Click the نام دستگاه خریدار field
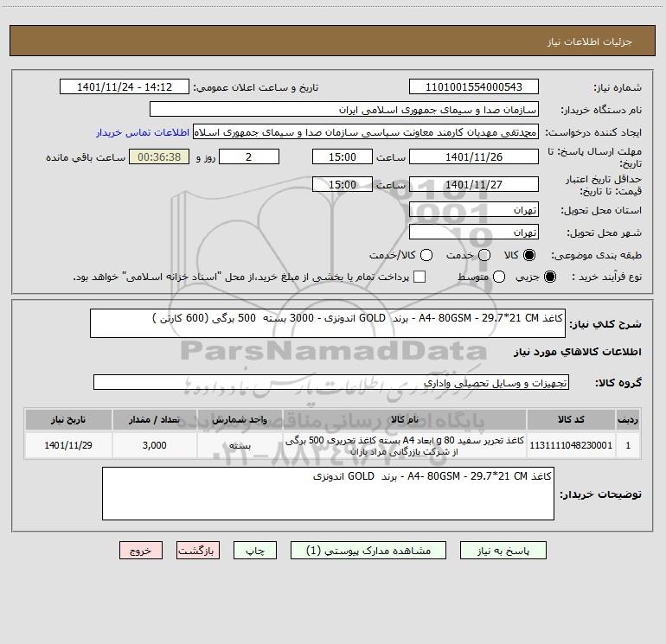 tap(344, 110)
